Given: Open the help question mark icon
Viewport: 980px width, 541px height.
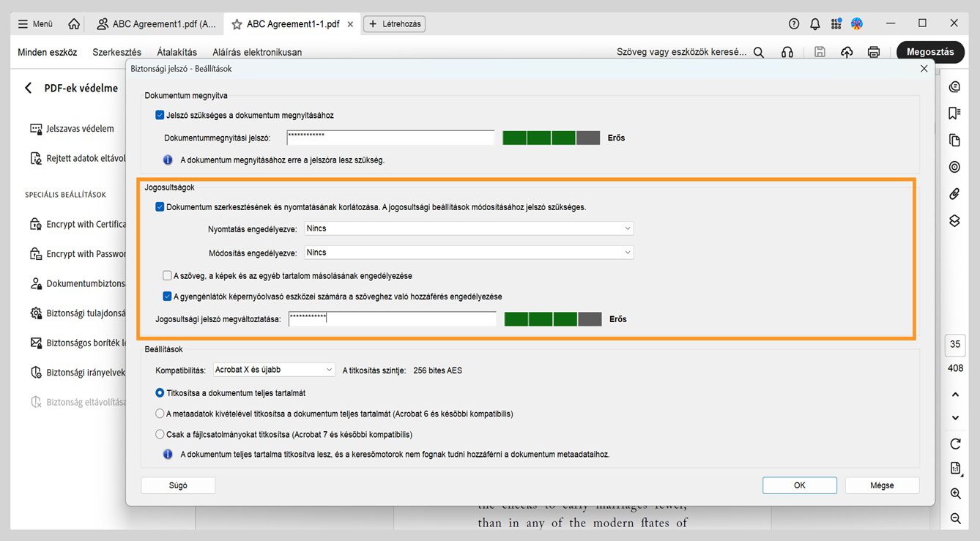Looking at the screenshot, I should 794,24.
